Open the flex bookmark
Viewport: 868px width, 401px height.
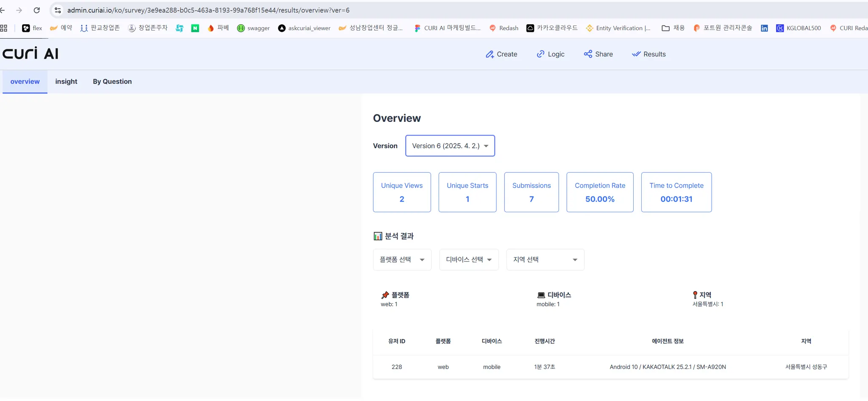(x=32, y=28)
